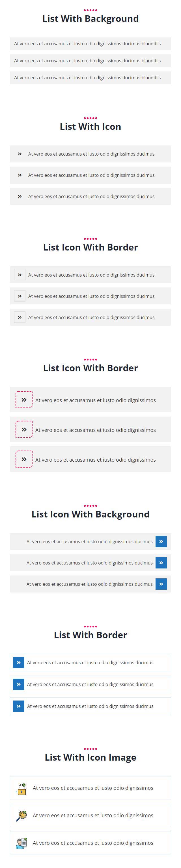The width and height of the screenshot is (181, 868).
Task: Click the third plain double-arrow icon under List With Icon
Action: tap(20, 196)
